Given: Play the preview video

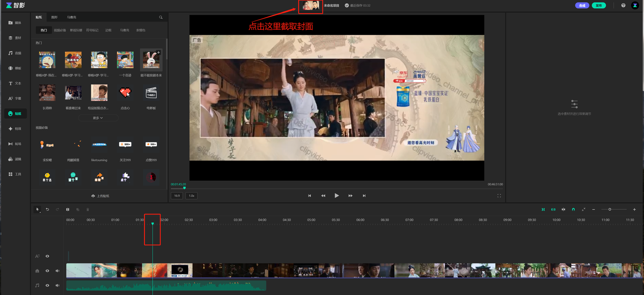Looking at the screenshot, I should 337,196.
